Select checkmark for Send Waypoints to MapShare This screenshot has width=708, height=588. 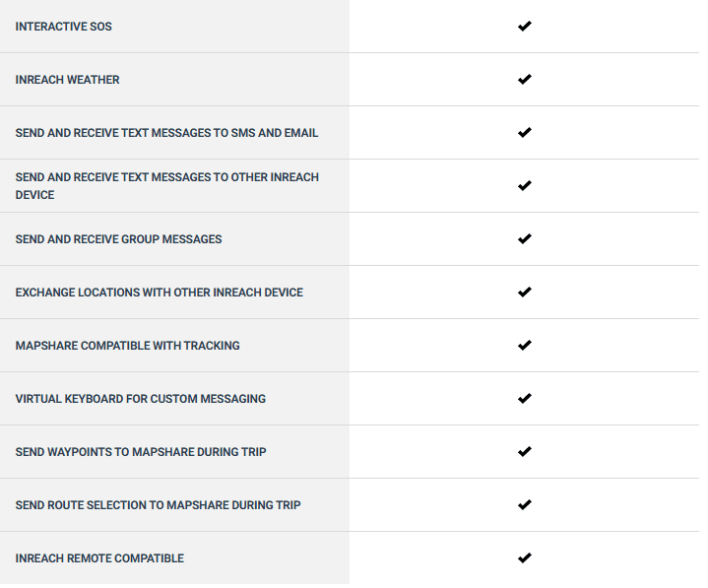pos(524,452)
